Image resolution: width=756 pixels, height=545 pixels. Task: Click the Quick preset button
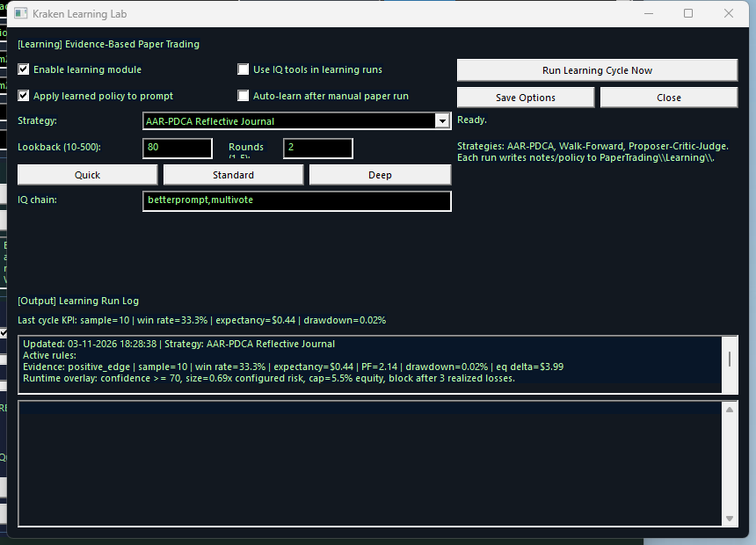(87, 174)
